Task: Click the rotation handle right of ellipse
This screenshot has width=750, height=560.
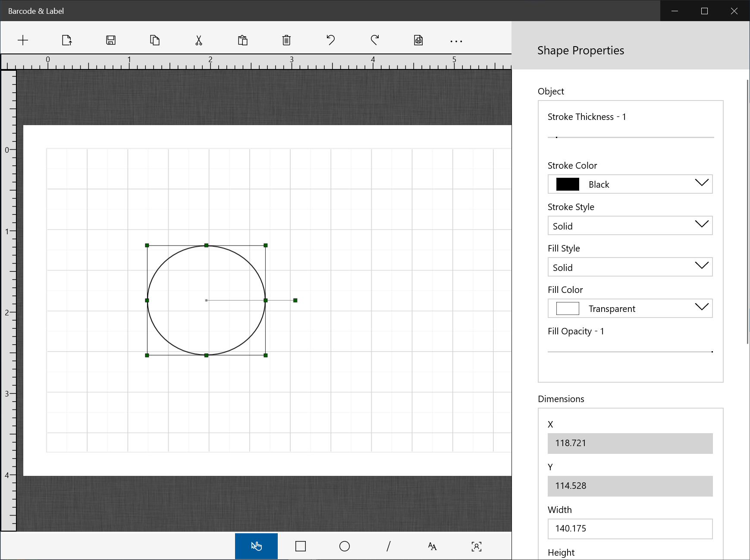Action: (x=295, y=300)
